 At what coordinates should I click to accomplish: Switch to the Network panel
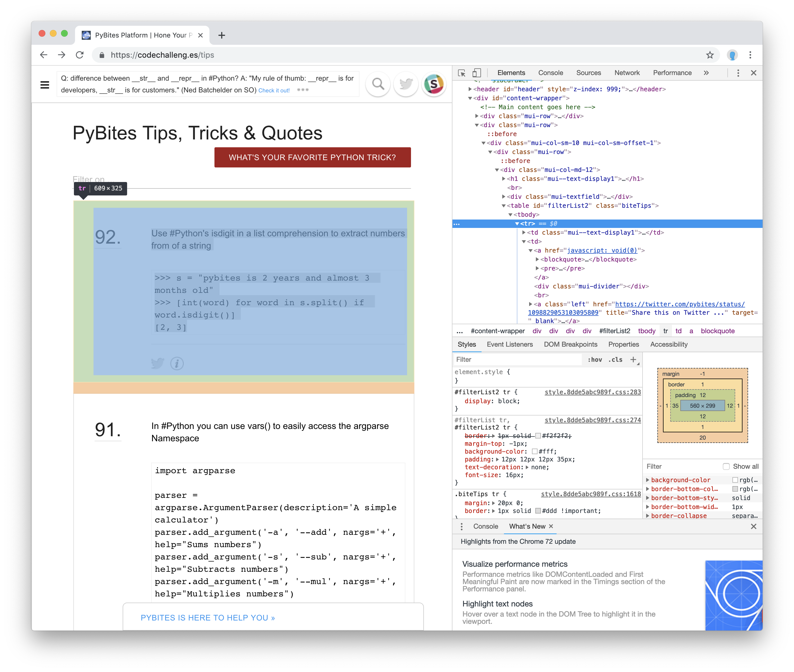click(x=627, y=73)
